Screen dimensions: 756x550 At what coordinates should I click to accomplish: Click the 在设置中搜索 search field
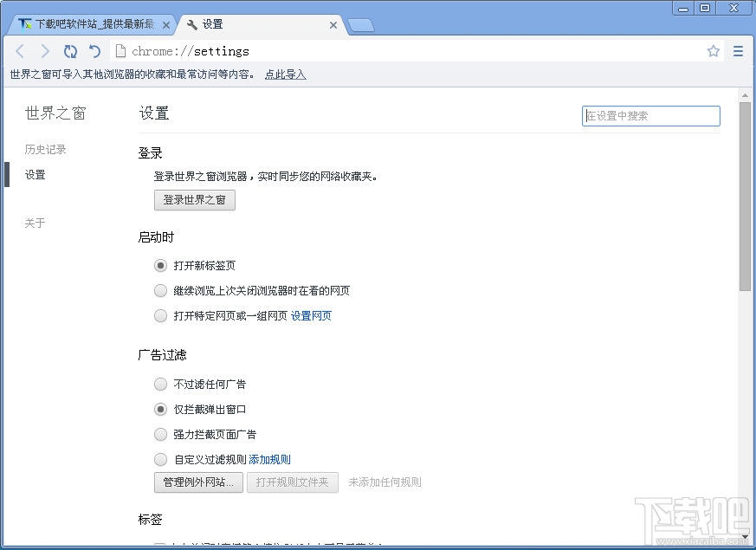point(650,115)
